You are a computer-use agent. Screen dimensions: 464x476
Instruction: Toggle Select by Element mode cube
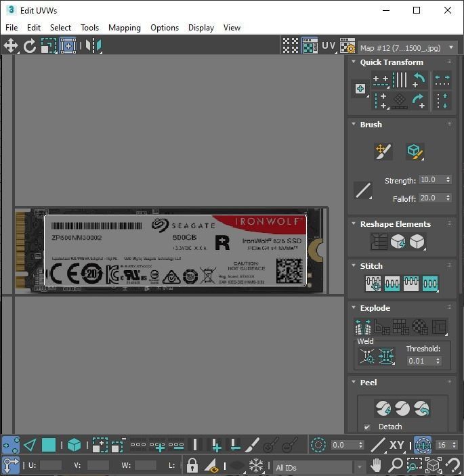click(74, 446)
